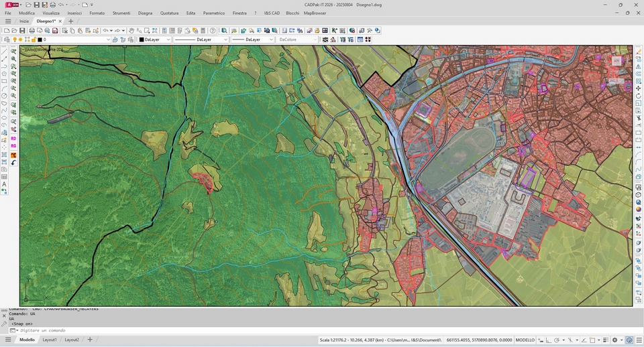Open the Layer properties manager icon
644x347 pixels.
pos(7,40)
